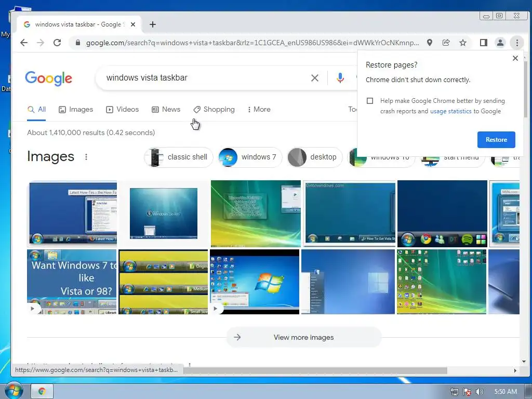Switch to the All results tab

click(x=37, y=110)
